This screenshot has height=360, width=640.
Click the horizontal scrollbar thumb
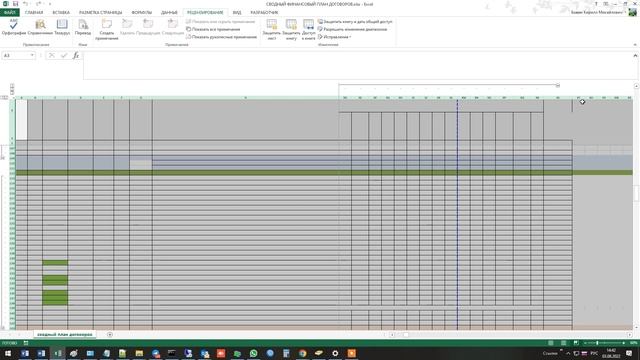[x=406, y=335]
